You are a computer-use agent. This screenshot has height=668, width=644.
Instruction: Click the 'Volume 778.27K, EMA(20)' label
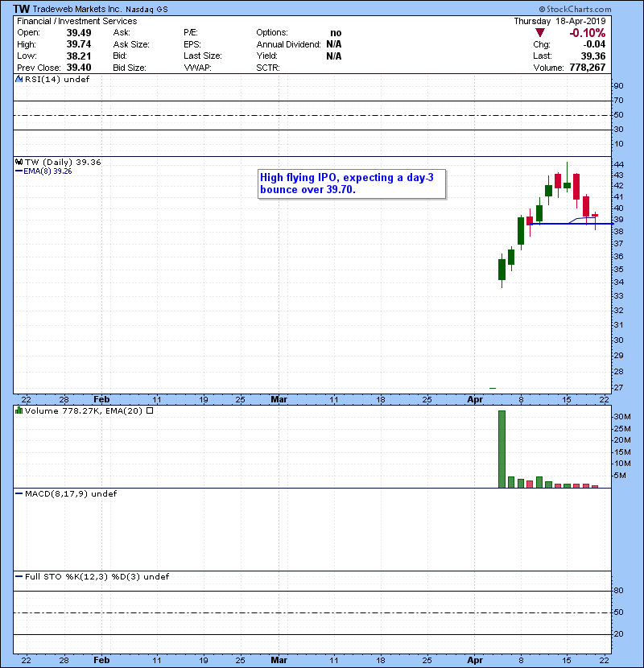(x=83, y=410)
